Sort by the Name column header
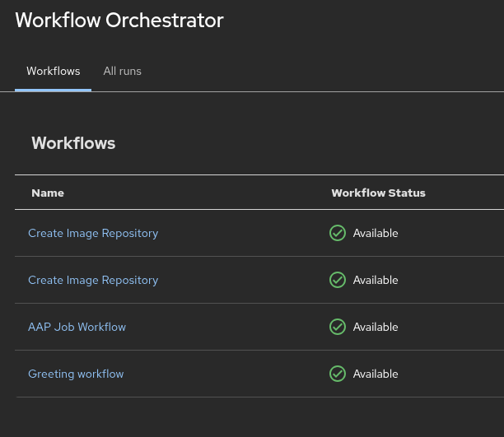 coord(48,193)
